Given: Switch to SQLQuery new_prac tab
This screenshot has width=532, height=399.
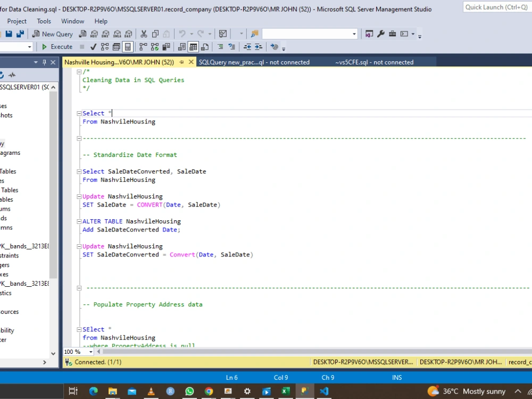Looking at the screenshot, I should pyautogui.click(x=254, y=62).
